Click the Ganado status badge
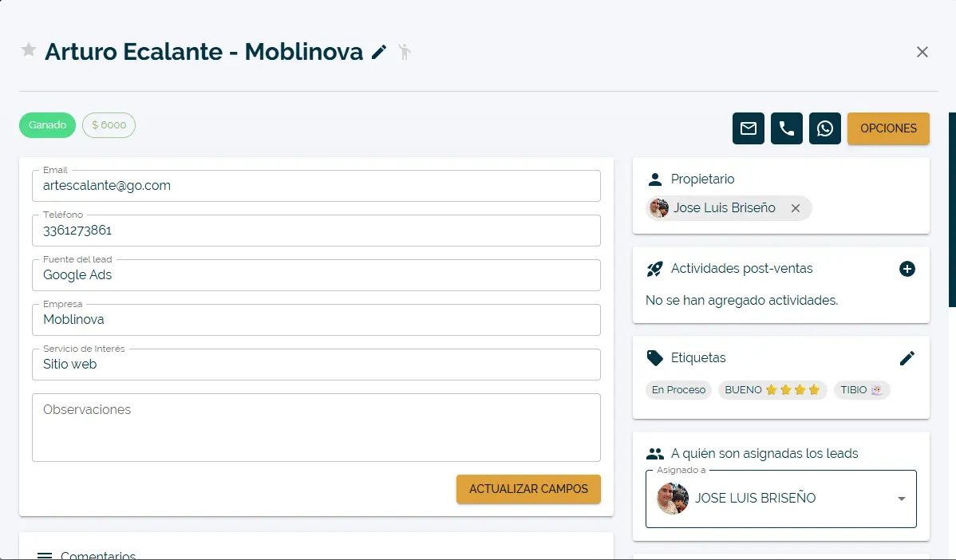The height and width of the screenshot is (560, 956). [48, 125]
